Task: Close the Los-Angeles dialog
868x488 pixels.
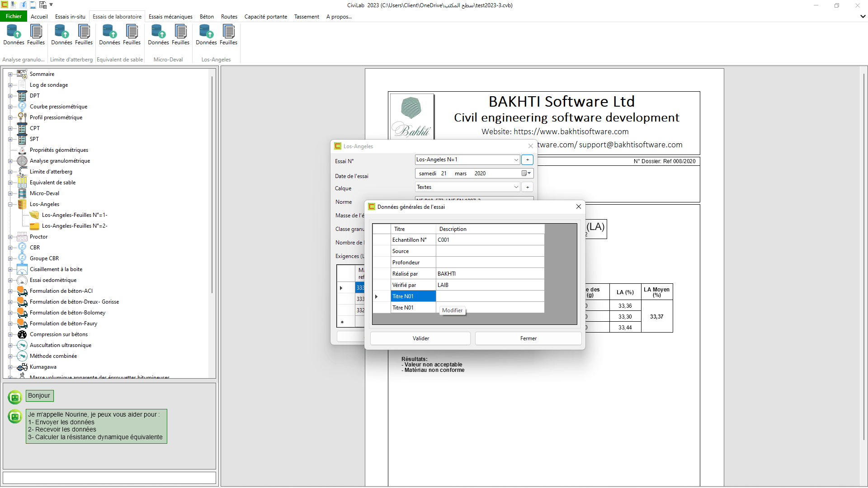Action: tap(531, 146)
